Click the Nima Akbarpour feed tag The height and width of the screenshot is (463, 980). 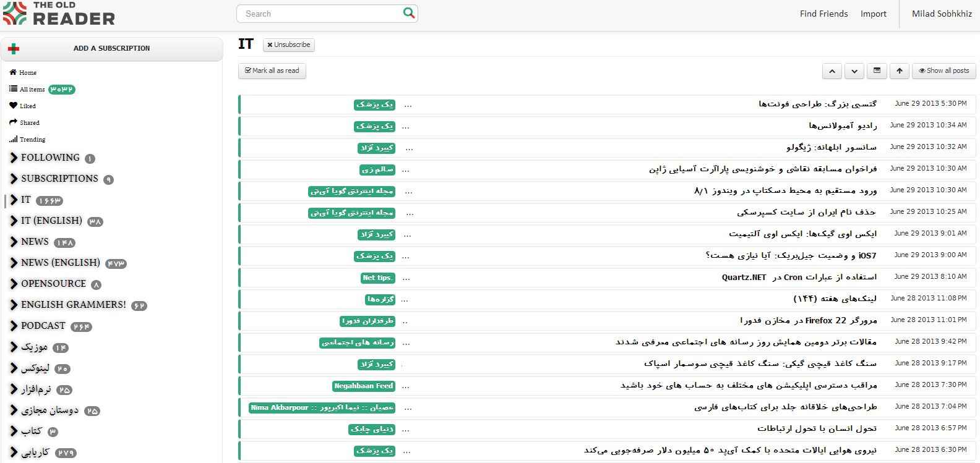click(x=322, y=407)
